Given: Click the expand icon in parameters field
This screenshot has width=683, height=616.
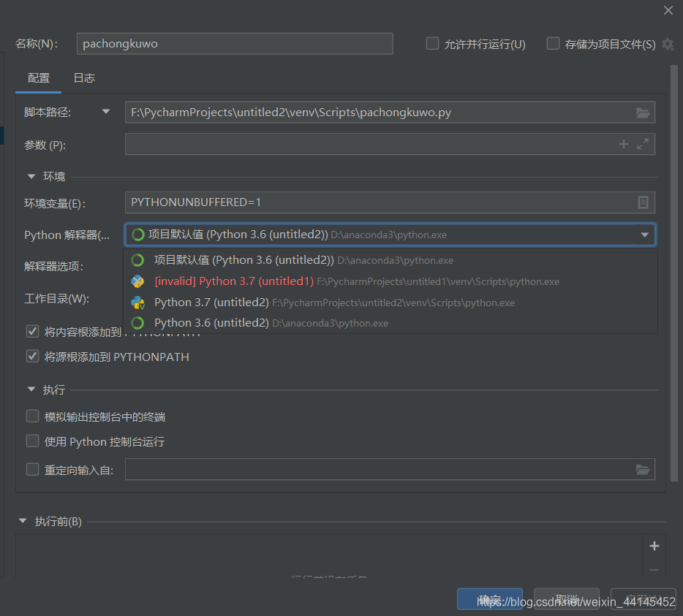Looking at the screenshot, I should point(643,145).
